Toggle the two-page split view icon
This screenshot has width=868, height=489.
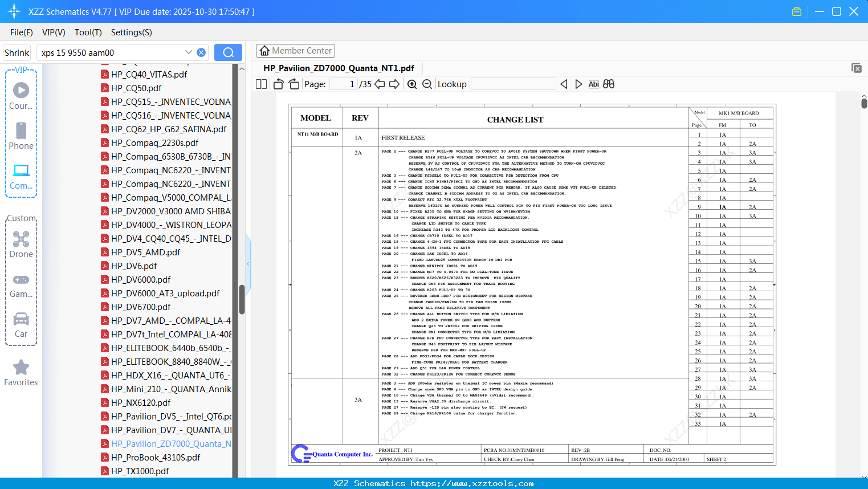(261, 84)
